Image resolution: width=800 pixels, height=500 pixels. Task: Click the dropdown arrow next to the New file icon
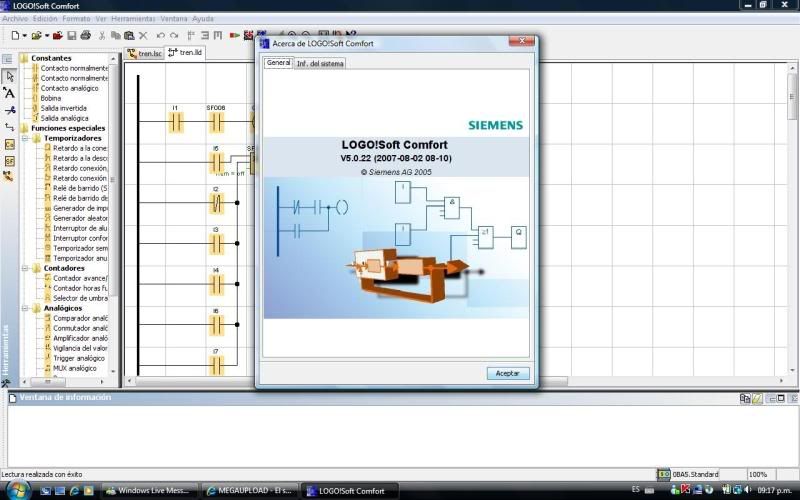[x=24, y=36]
